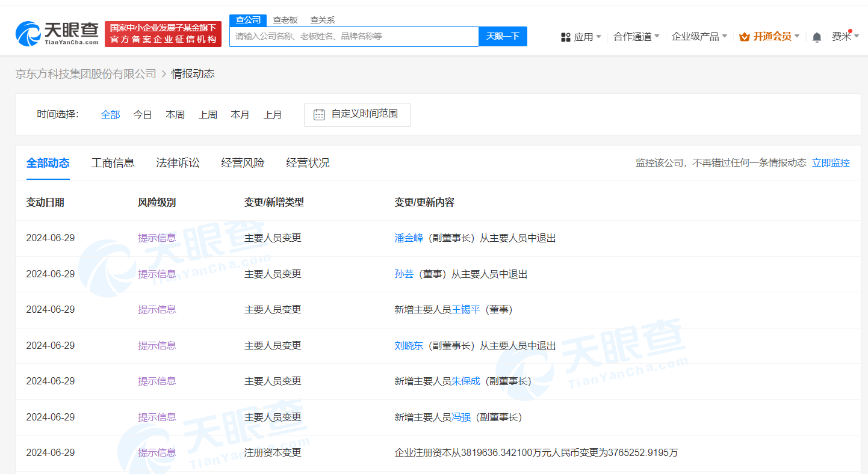Click the first 提示信息 risk label
Image resolution: width=868 pixels, height=474 pixels.
157,238
